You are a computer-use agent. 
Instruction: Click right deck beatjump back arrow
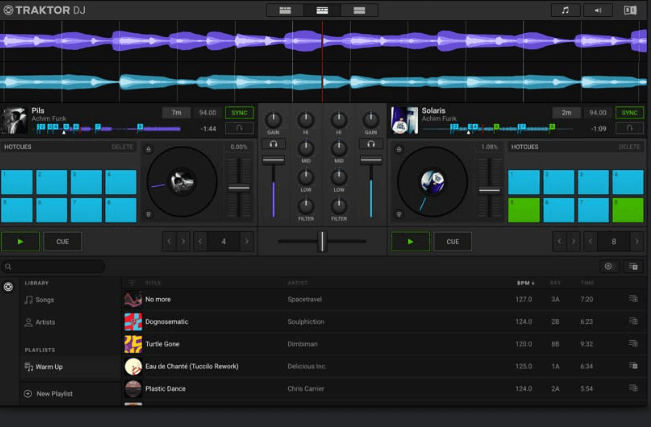pyautogui.click(x=559, y=241)
